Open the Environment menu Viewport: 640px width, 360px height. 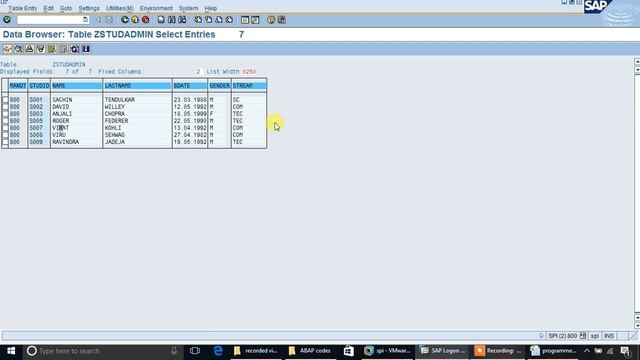point(156,8)
